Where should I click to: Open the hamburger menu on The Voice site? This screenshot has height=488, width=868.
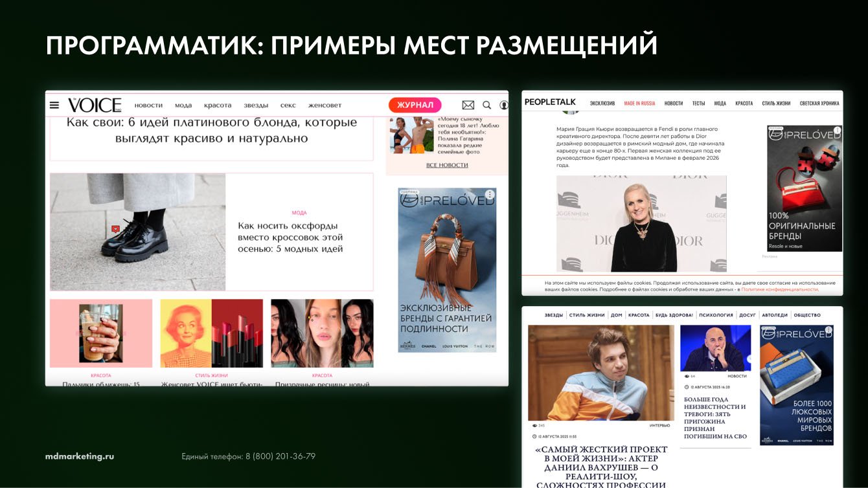(54, 105)
